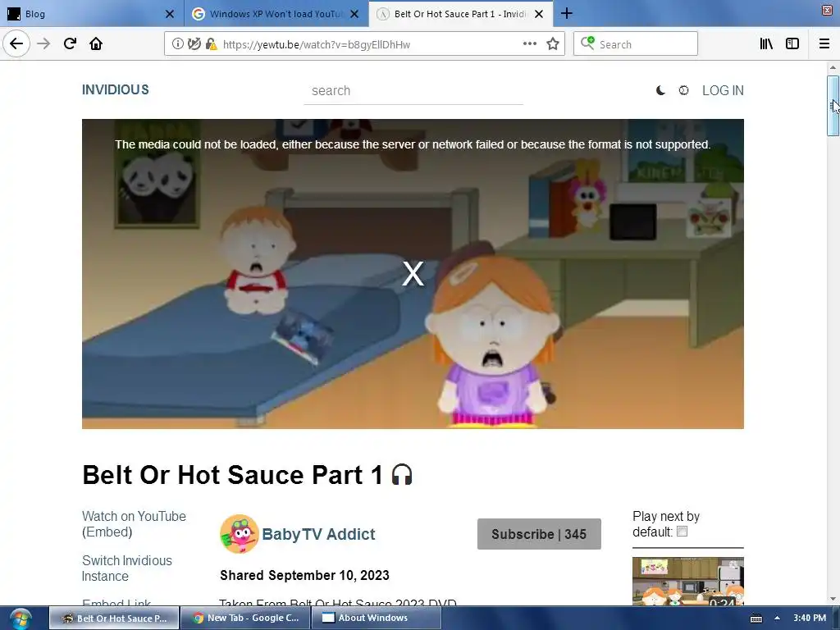Dismiss the video error X
This screenshot has height=630, width=840.
click(413, 274)
